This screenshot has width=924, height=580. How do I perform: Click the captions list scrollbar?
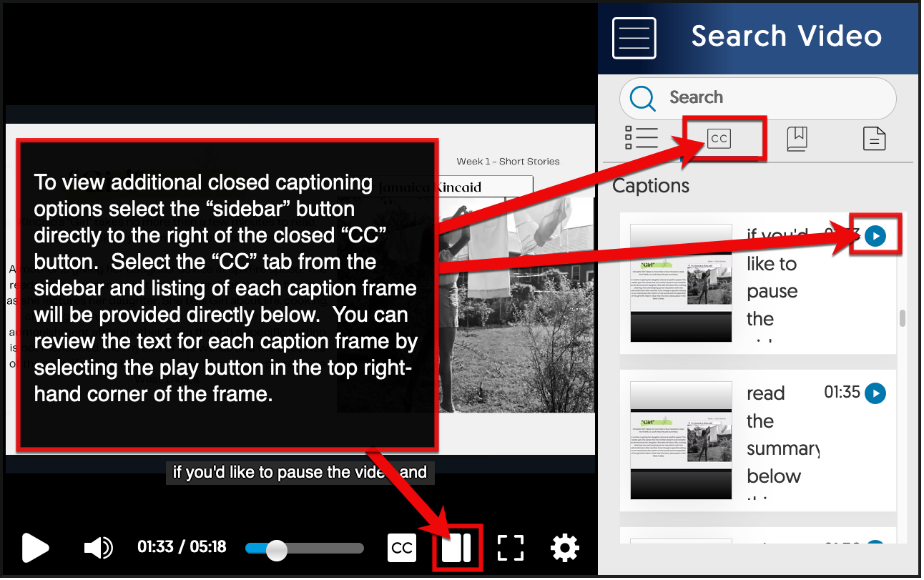(x=903, y=318)
